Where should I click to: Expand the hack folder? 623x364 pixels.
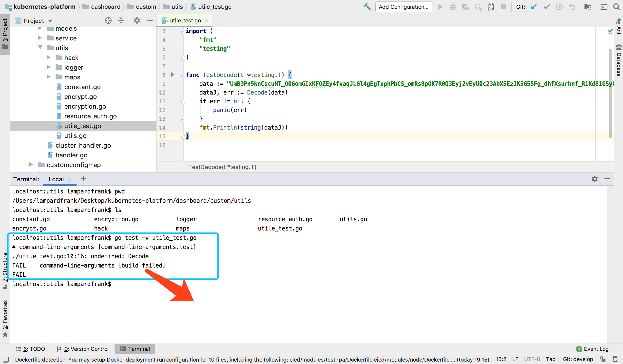[x=49, y=57]
